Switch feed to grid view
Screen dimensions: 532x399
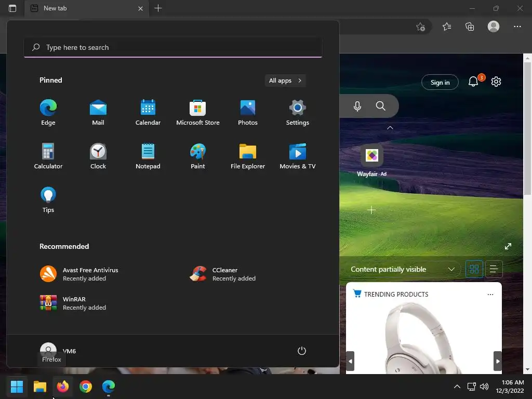pos(474,270)
